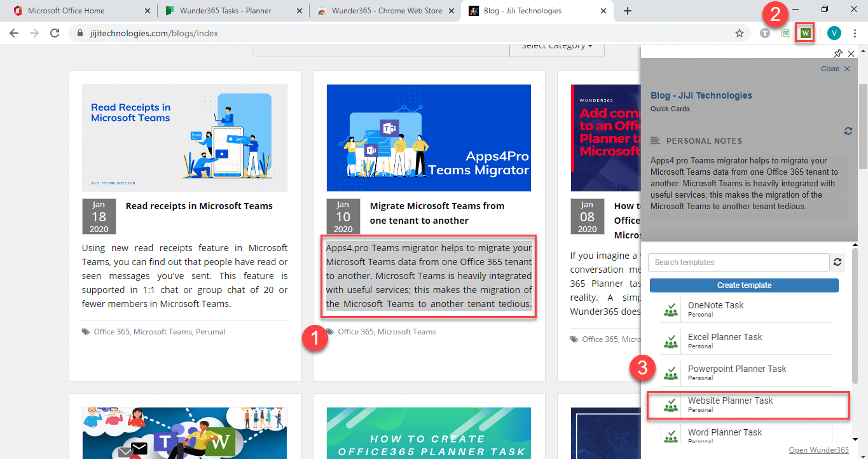Open the Read Receipts in Microsoft Teams thumbnail
868x459 pixels.
pos(184,138)
